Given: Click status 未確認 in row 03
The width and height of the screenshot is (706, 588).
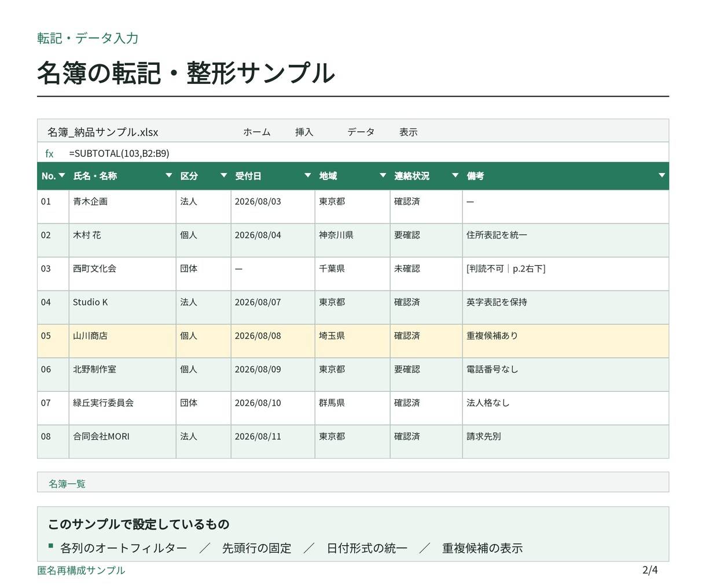Looking at the screenshot, I should coord(426,274).
